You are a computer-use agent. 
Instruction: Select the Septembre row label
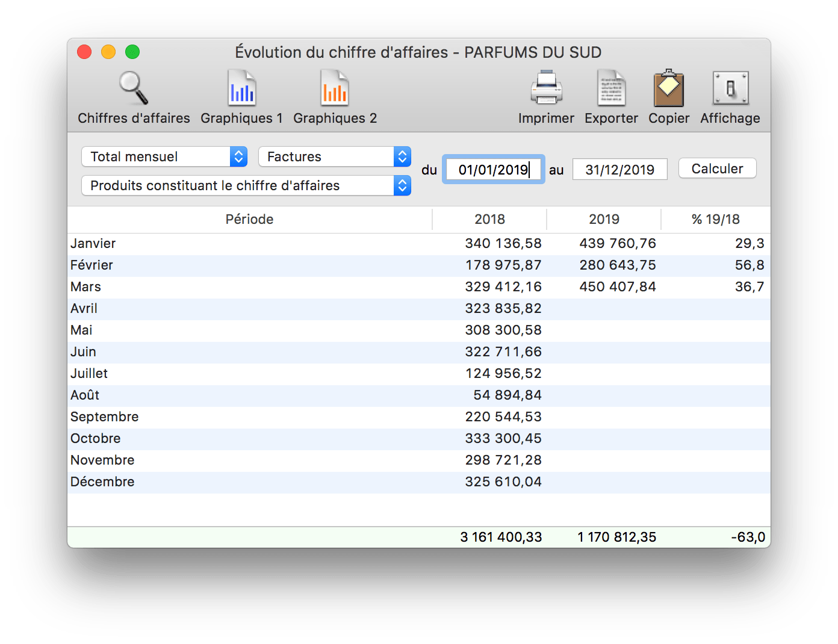104,416
